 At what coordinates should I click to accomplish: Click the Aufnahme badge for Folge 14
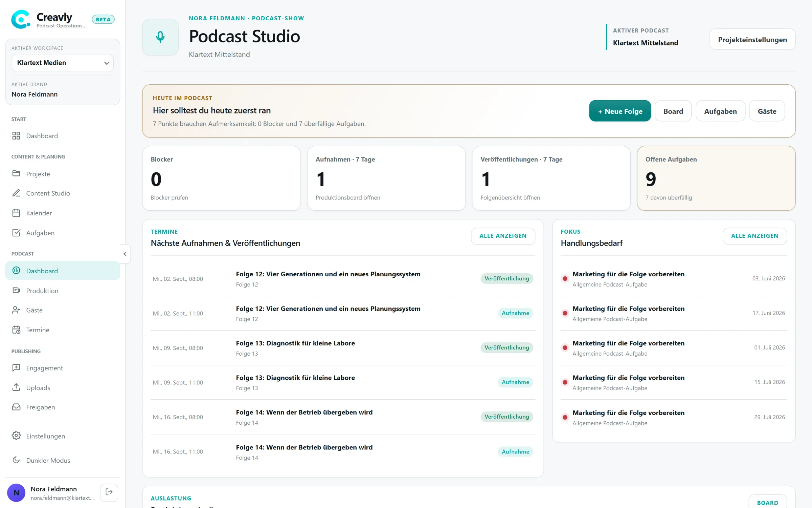515,451
